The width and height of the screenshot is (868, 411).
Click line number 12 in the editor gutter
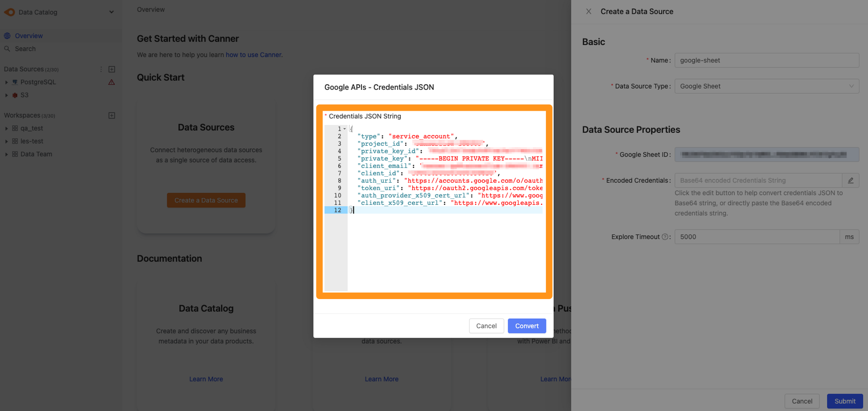point(338,210)
